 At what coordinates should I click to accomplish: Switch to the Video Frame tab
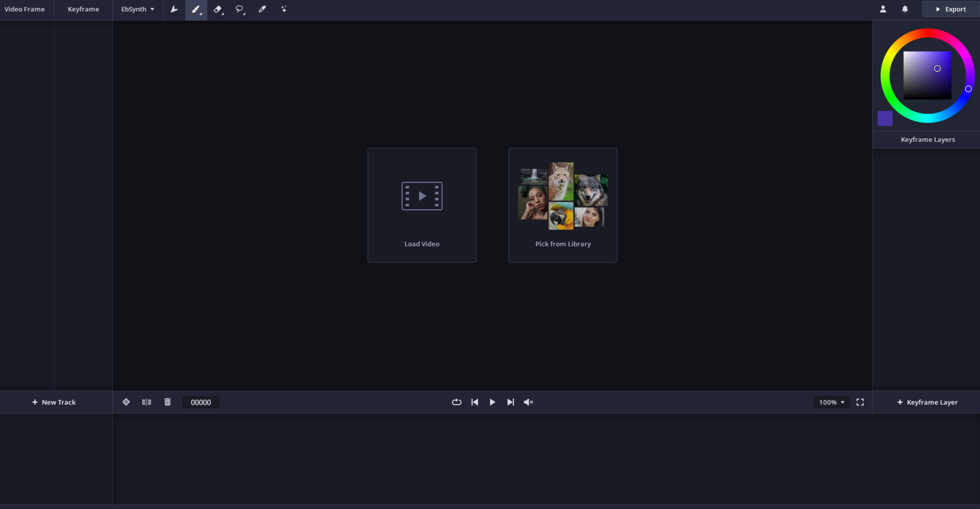[x=24, y=9]
